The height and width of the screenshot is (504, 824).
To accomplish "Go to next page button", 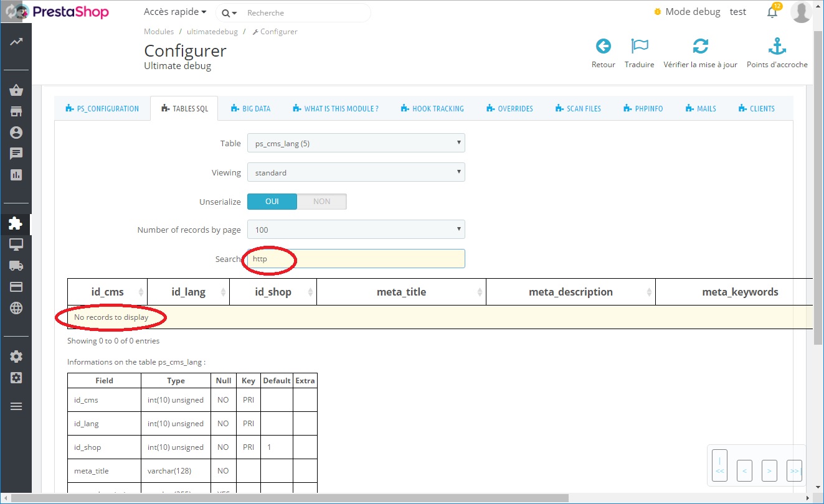I will (769, 471).
